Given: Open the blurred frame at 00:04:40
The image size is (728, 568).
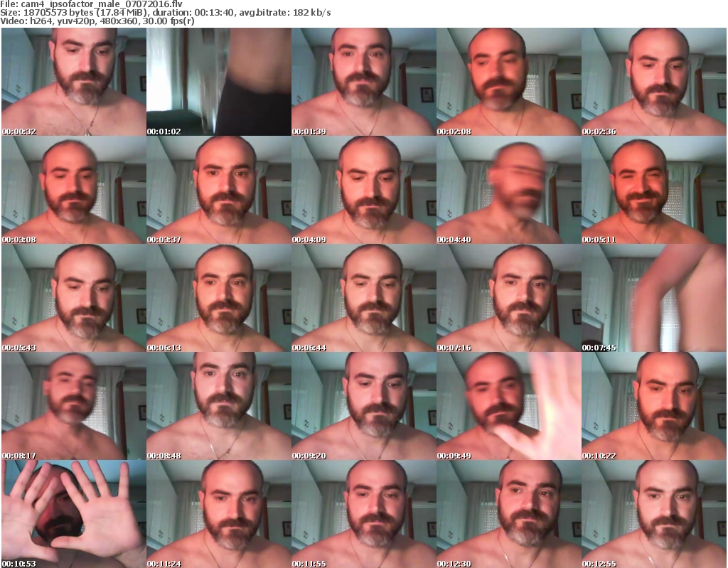Looking at the screenshot, I should pyautogui.click(x=508, y=190).
